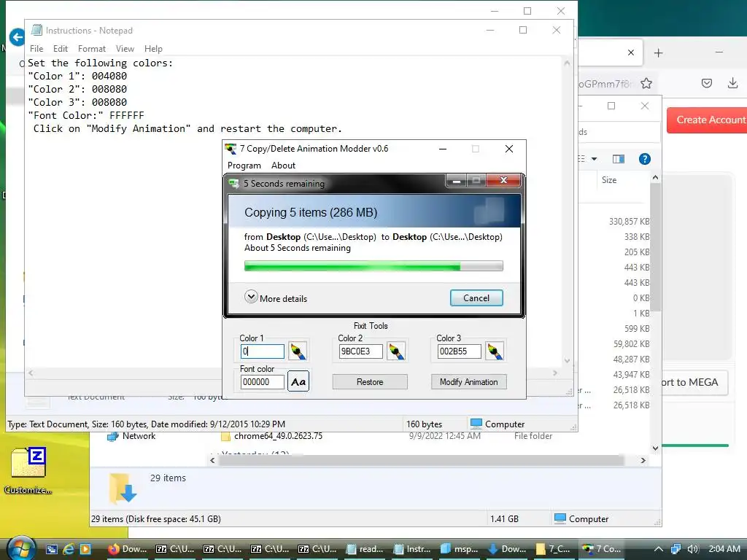Click the Color 3 hex field

(x=460, y=351)
